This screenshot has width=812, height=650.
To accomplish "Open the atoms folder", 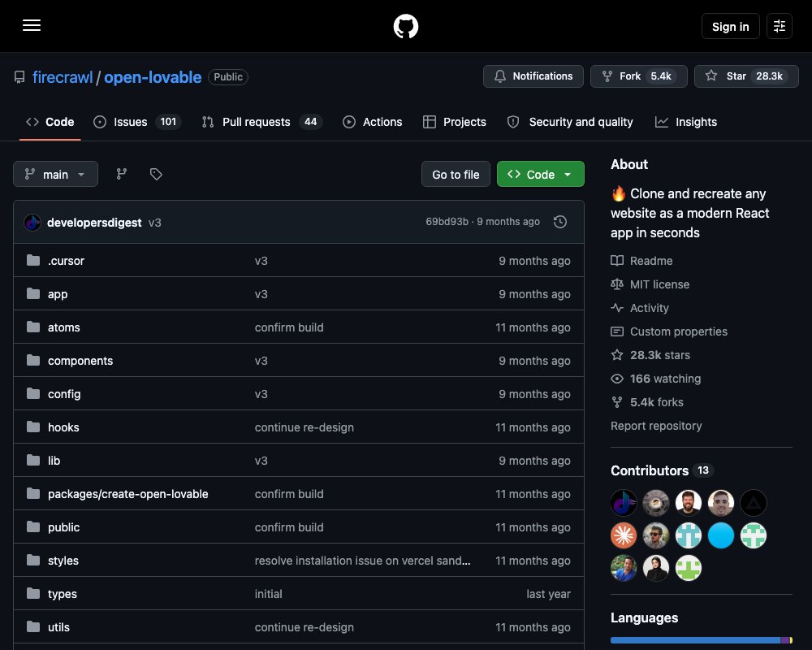I will 63,327.
